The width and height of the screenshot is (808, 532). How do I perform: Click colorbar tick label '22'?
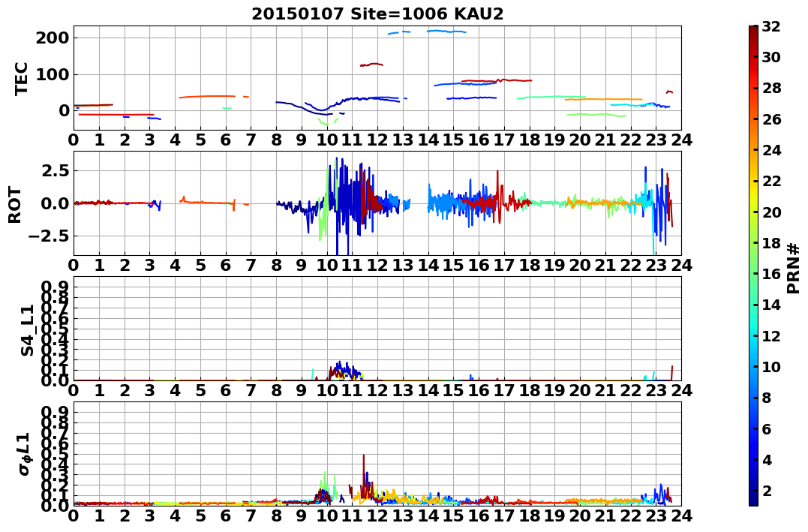[x=771, y=181]
